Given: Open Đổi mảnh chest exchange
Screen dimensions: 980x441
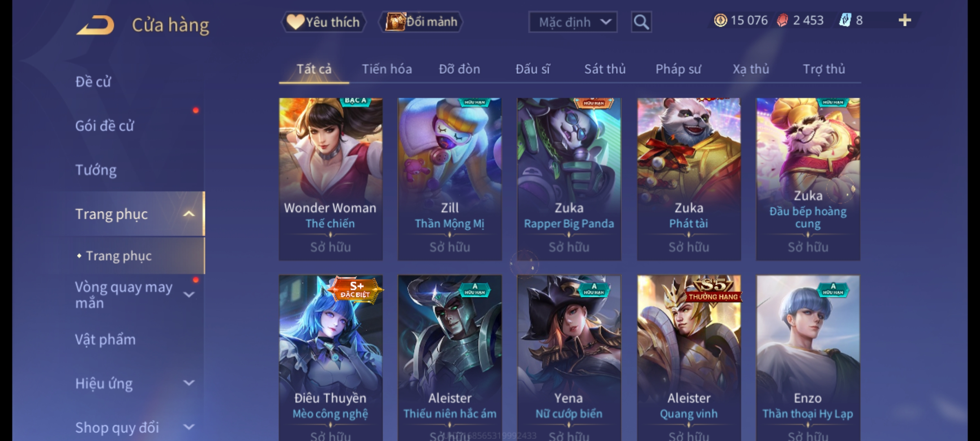Looking at the screenshot, I should coord(421,22).
